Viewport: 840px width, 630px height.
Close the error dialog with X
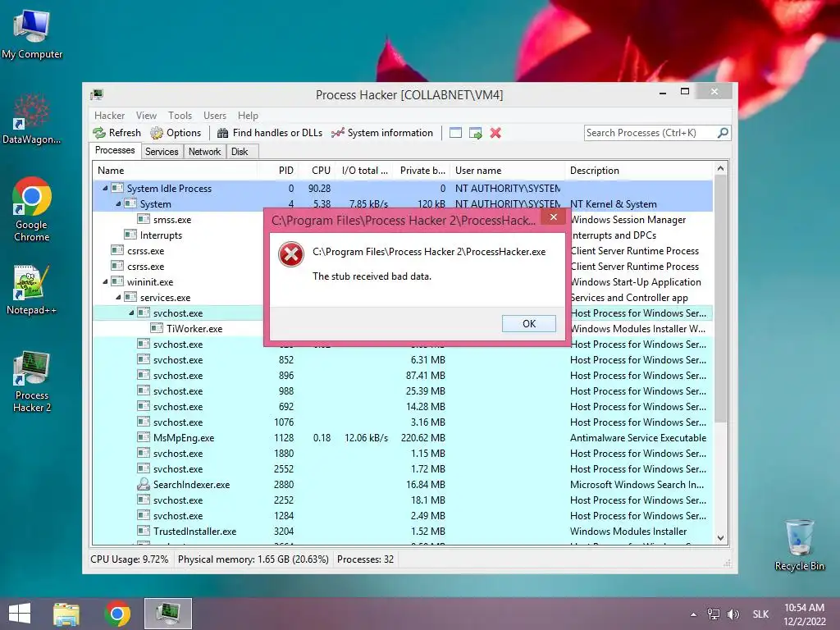point(554,217)
